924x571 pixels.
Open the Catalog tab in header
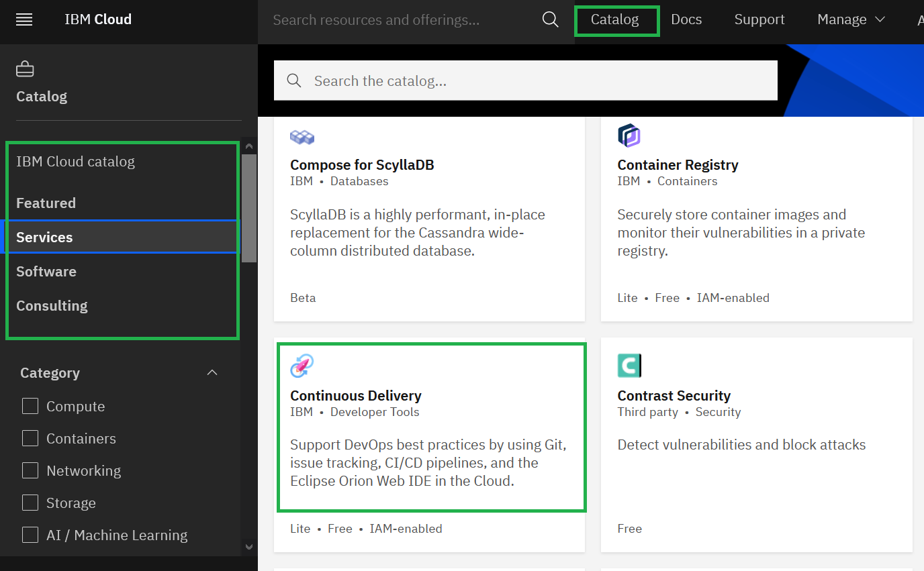click(x=614, y=19)
